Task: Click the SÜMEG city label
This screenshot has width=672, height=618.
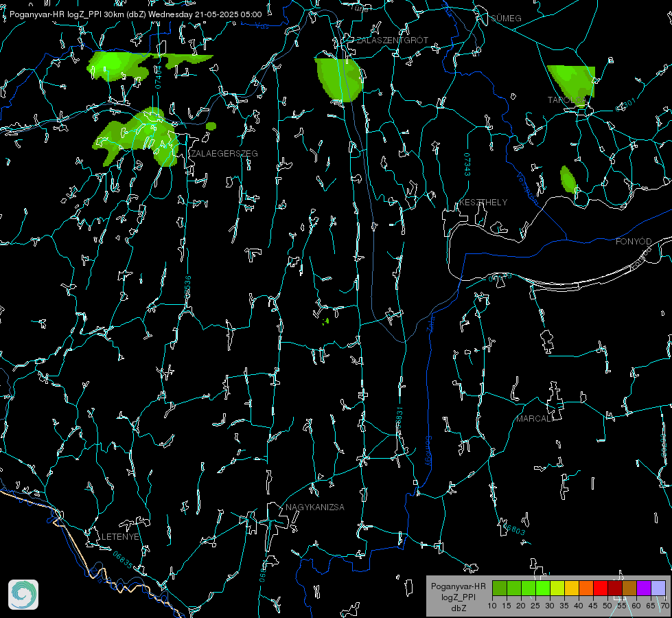Action: pos(506,19)
